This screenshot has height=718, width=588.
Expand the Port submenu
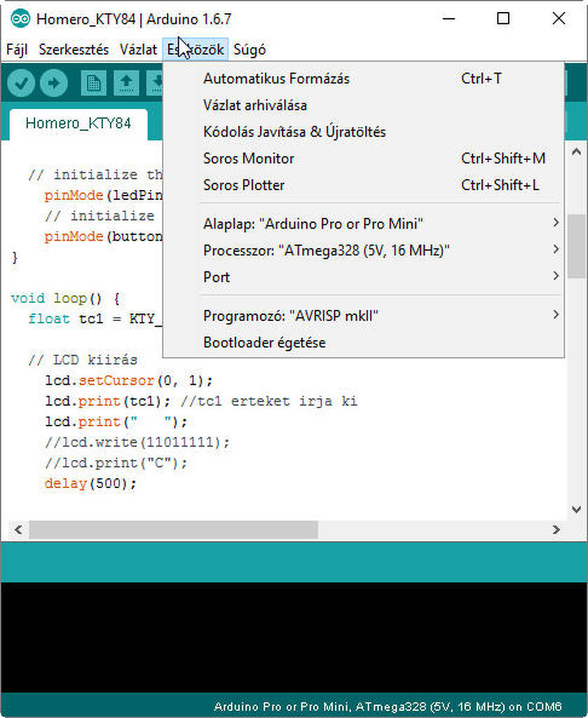(x=363, y=277)
